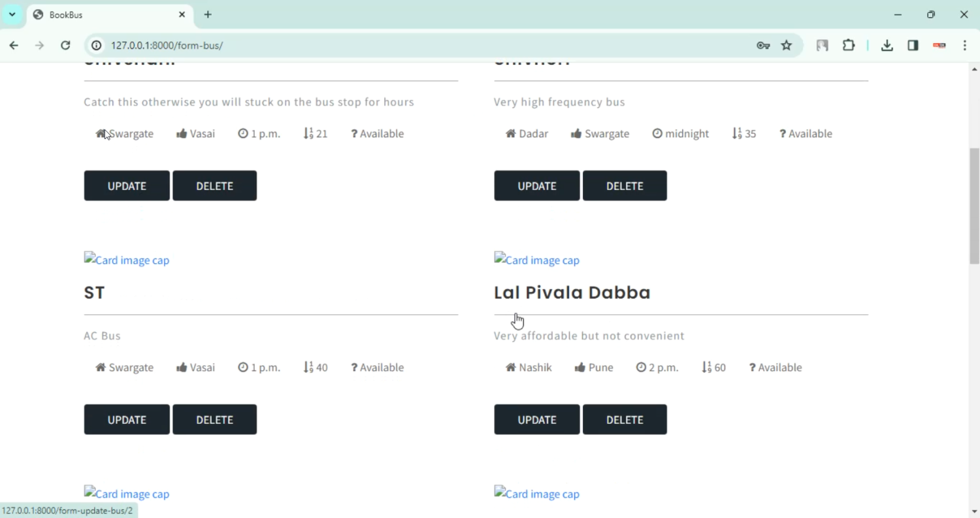Delete the Lal Pivala Dabba bus
Viewport: 980px width, 518px height.
[625, 419]
